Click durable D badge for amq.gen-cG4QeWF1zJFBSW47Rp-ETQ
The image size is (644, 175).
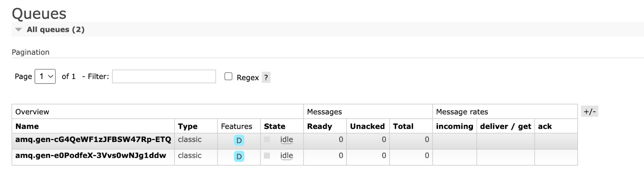[239, 140]
